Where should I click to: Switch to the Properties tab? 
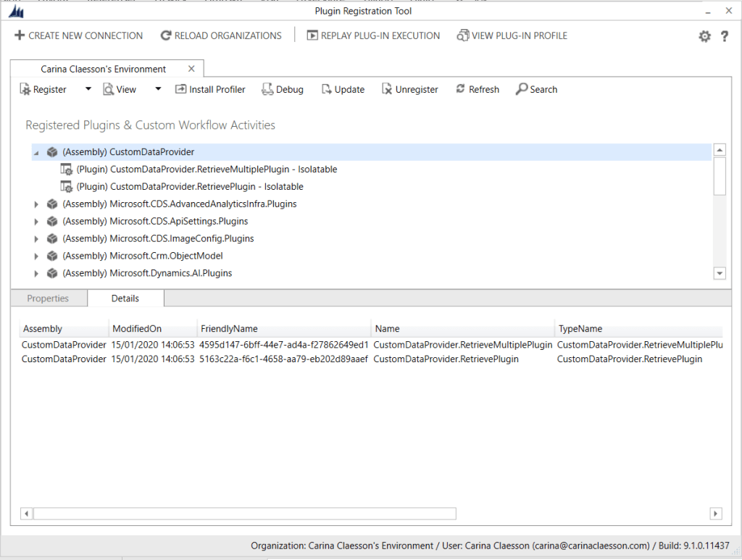(48, 298)
